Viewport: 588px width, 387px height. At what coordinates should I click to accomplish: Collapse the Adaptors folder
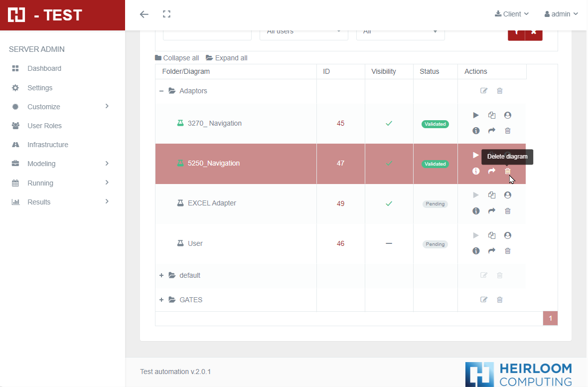[161, 91]
